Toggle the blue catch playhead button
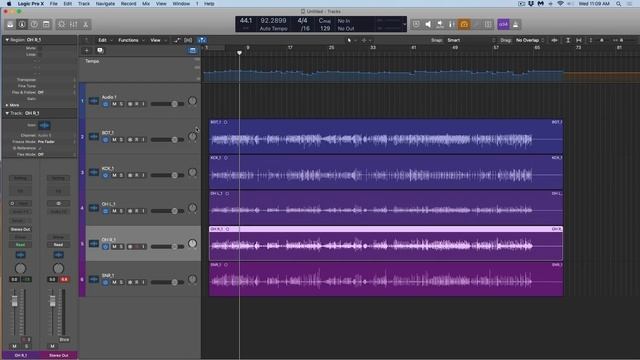 pyautogui.click(x=202, y=40)
